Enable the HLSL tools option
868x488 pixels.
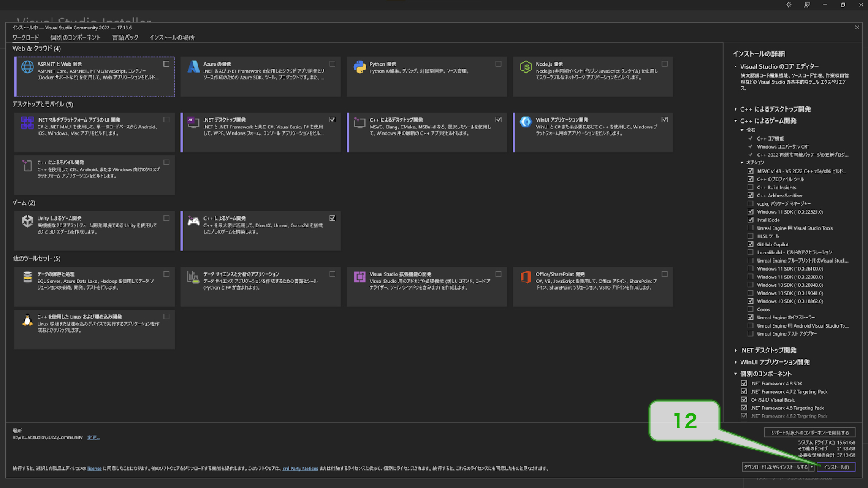click(750, 236)
